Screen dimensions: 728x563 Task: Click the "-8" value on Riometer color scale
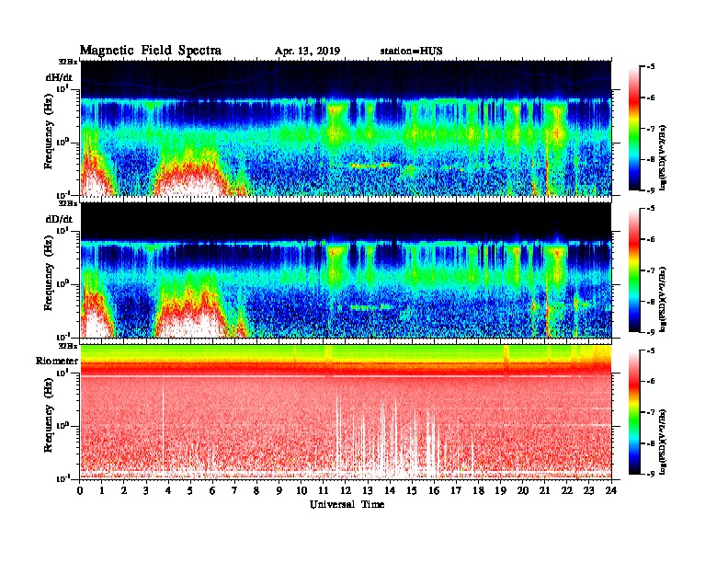pos(650,443)
